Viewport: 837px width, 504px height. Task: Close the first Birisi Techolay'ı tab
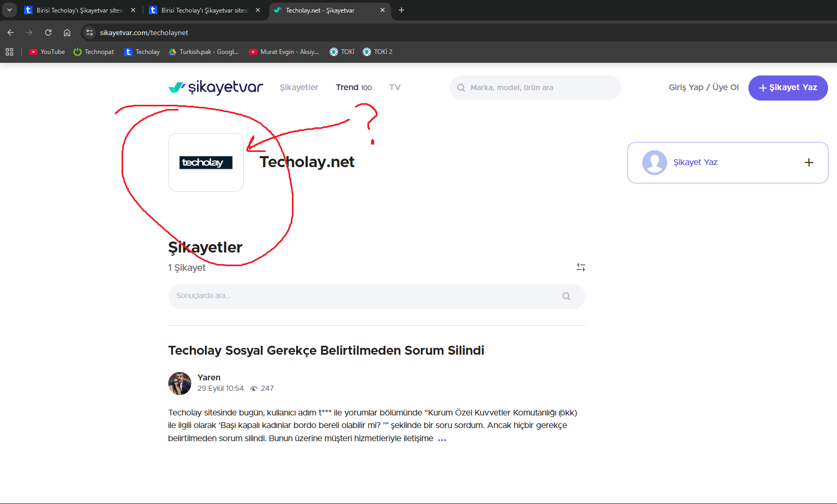coord(133,10)
